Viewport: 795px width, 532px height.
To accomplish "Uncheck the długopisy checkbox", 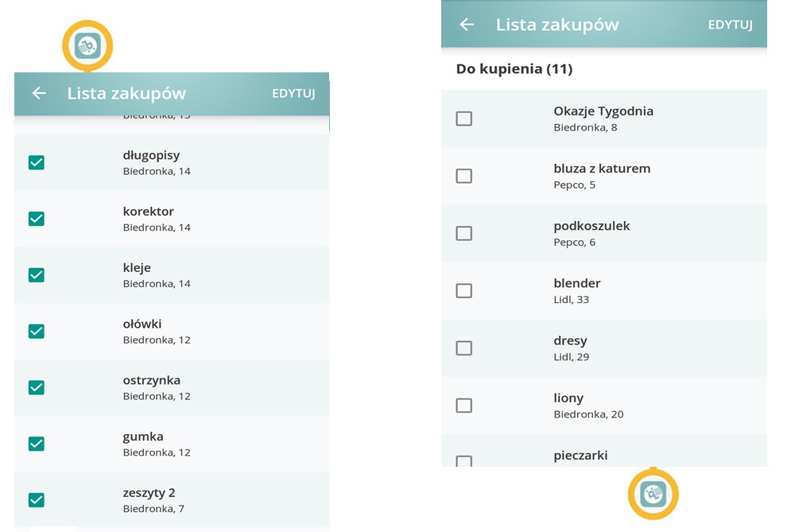I will [x=37, y=162].
